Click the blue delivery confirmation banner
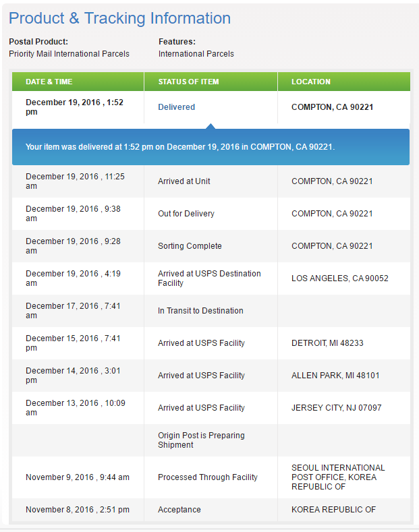 click(211, 146)
